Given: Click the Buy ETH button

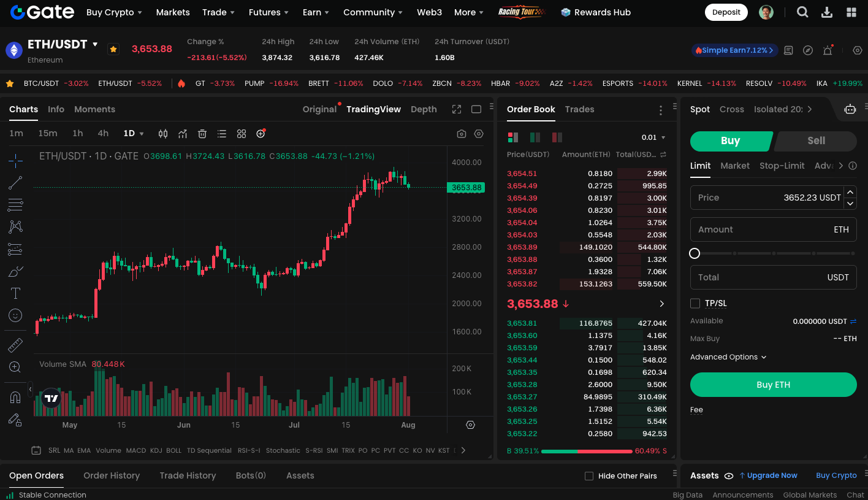Looking at the screenshot, I should [773, 385].
